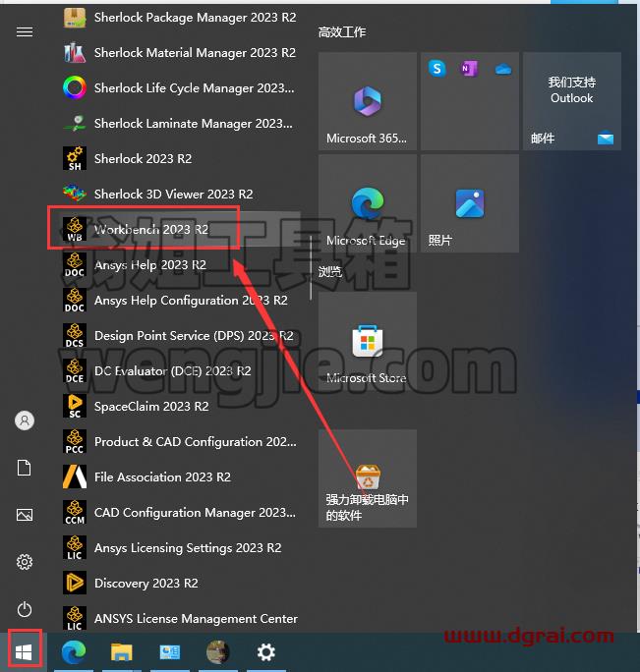Screen dimensions: 640x672
Task: Open the Power options button
Action: [x=25, y=609]
